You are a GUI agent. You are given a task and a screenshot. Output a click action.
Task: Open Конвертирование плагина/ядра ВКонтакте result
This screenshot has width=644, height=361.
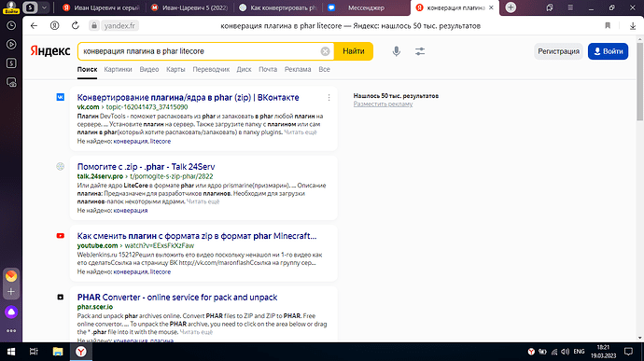point(189,98)
